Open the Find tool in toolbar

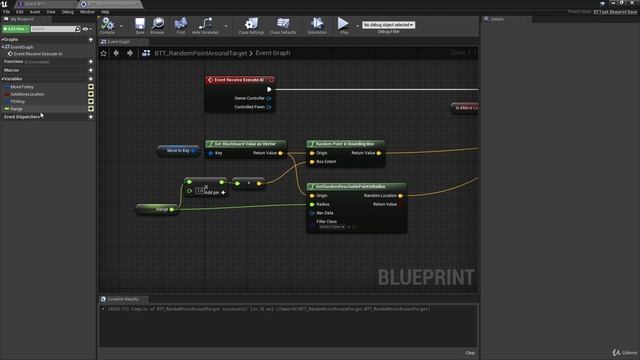point(181,26)
